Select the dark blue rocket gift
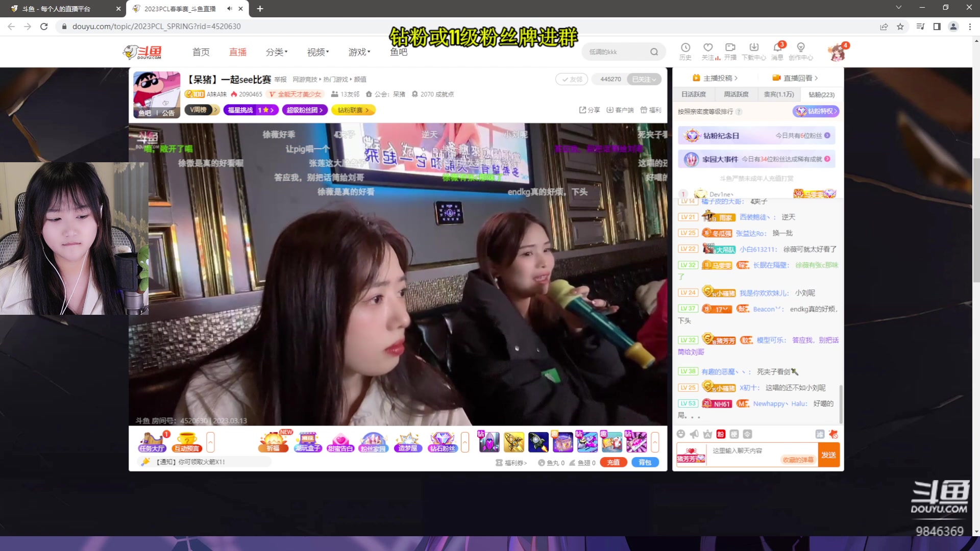This screenshot has width=980, height=551. tap(538, 442)
